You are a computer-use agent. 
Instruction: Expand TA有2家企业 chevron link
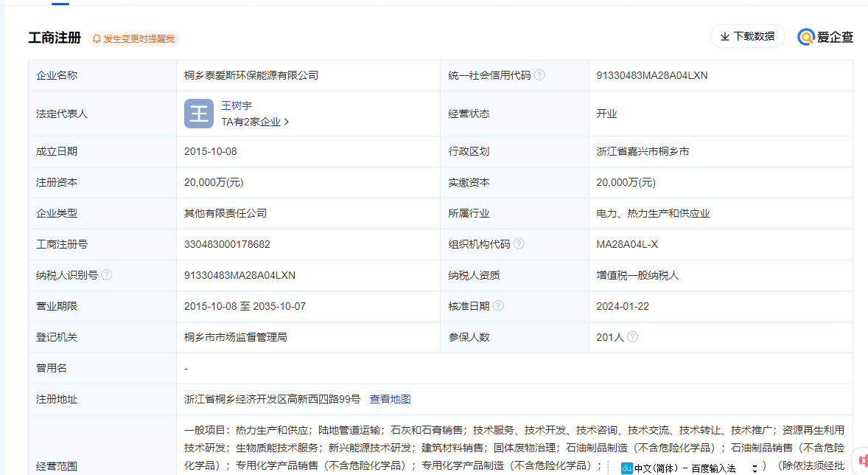tap(255, 122)
